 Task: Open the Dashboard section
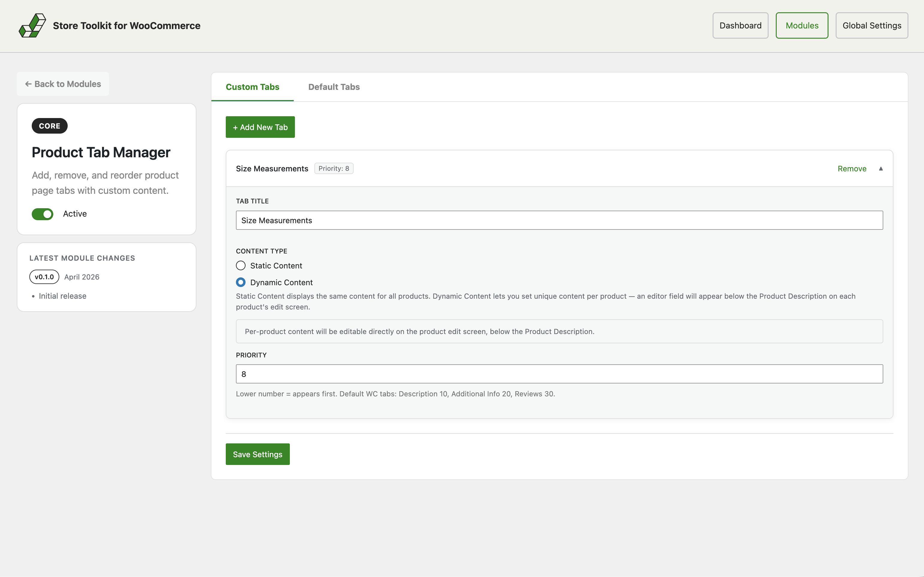click(740, 25)
